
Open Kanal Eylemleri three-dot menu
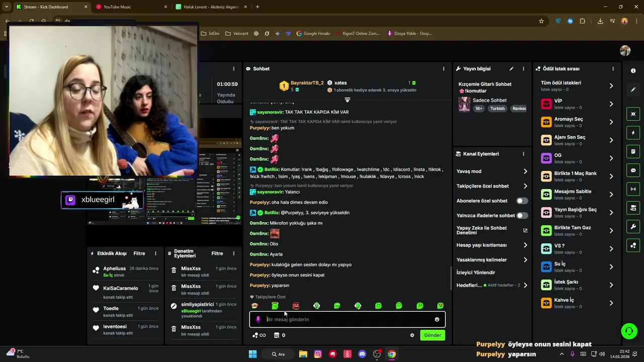tap(523, 154)
